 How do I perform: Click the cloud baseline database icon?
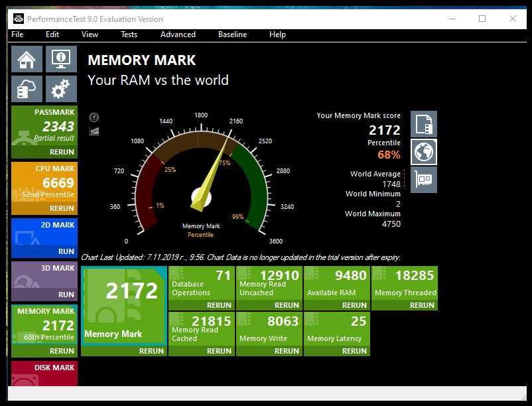click(27, 89)
